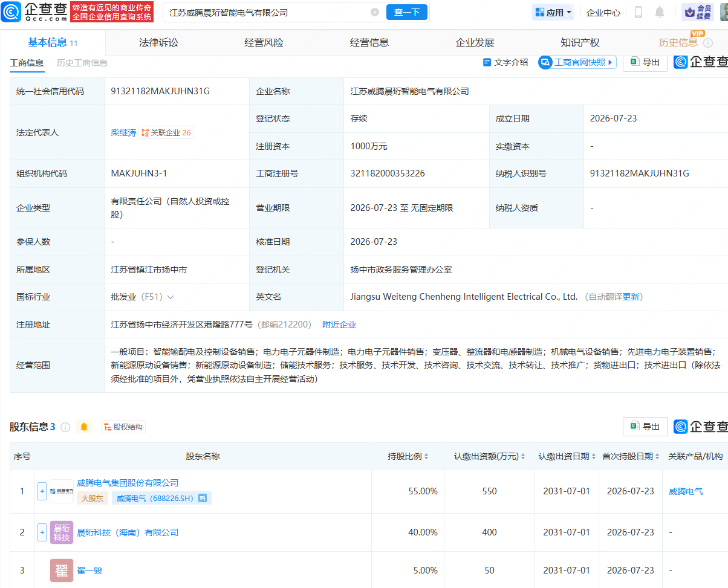Image resolution: width=728 pixels, height=588 pixels.
Task: Click the 更新 auto-translate link
Action: (631, 297)
